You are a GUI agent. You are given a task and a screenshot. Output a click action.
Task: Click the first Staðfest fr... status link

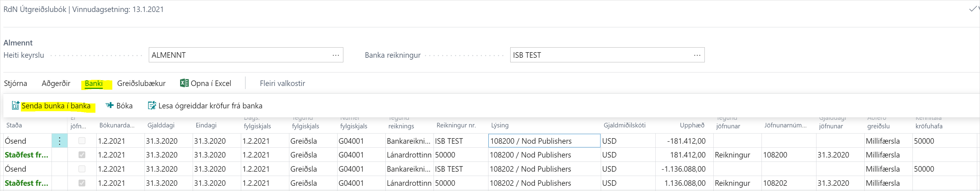(x=26, y=155)
